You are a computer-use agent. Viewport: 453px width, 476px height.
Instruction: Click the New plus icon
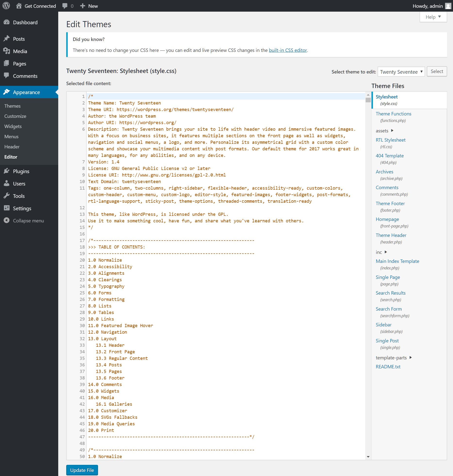[x=82, y=6]
